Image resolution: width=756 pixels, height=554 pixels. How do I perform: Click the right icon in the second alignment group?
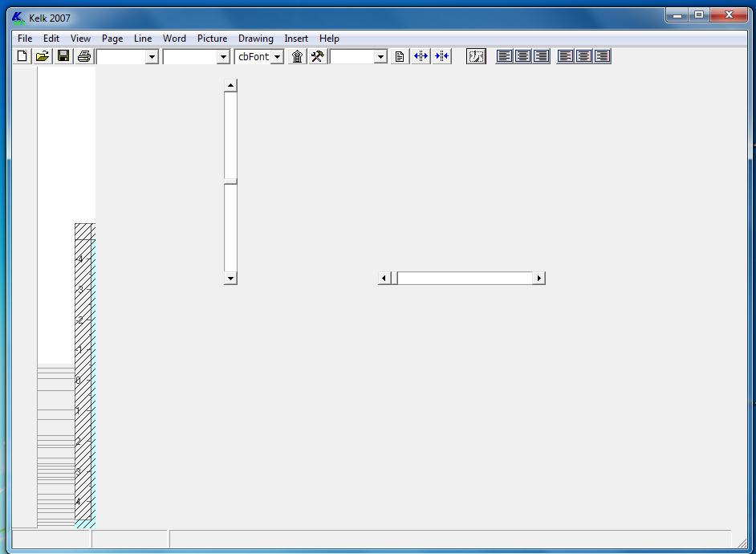(x=602, y=56)
